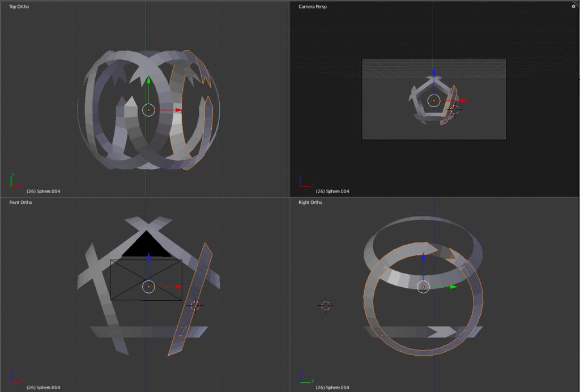
Task: Click '(26) Sphere.004' label in Front Ortho
Action: pos(43,387)
